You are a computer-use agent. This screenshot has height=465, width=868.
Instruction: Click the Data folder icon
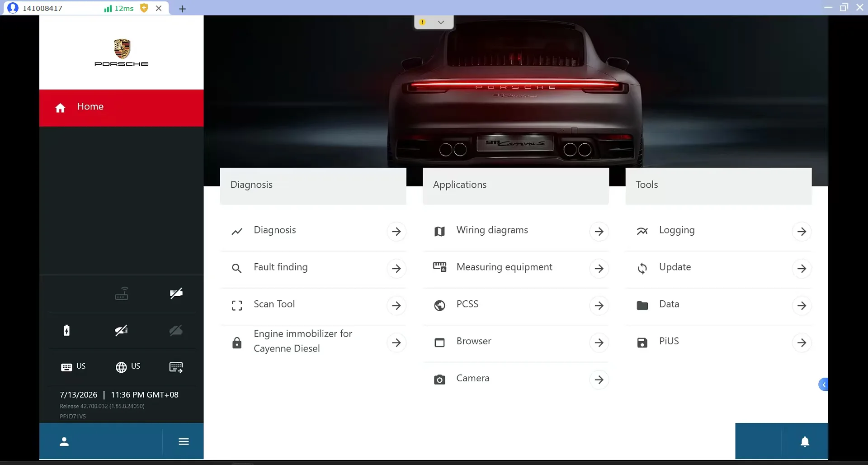point(642,306)
